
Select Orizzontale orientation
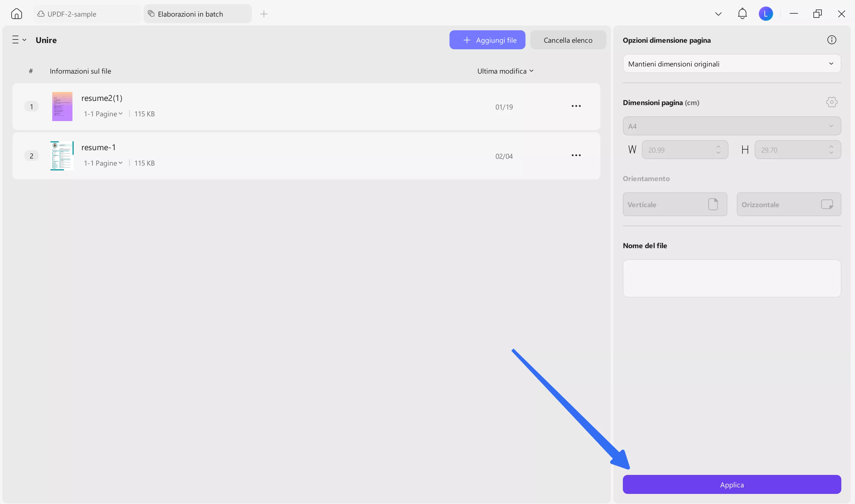(x=789, y=204)
